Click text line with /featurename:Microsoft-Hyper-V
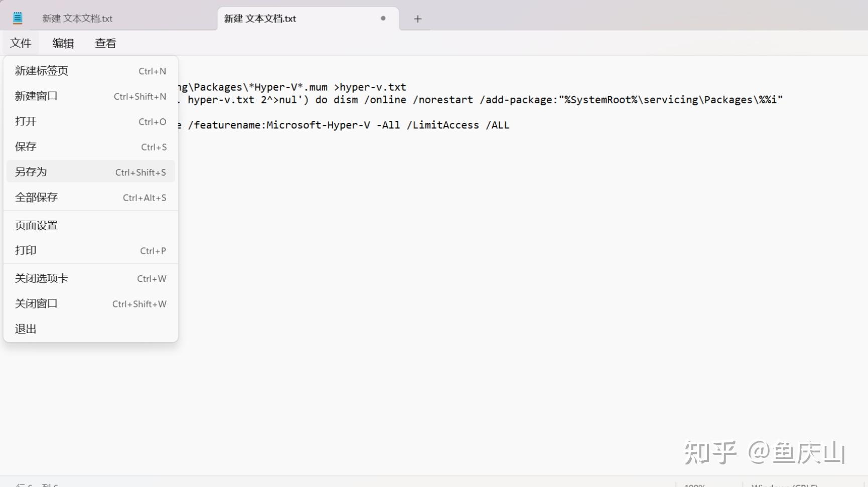Viewport: 868px width, 487px height. pos(344,125)
